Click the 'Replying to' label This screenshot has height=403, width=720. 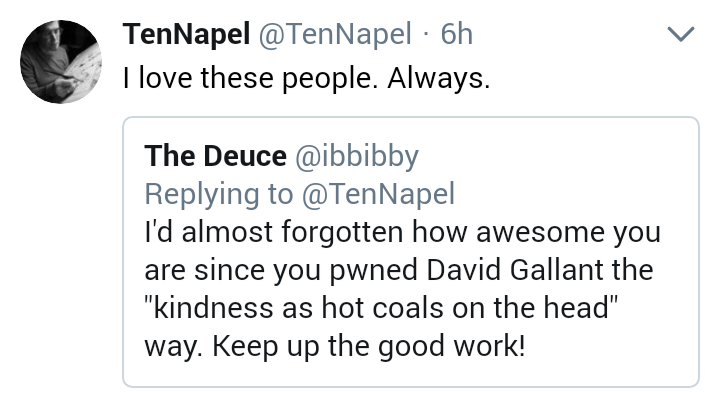pos(219,195)
